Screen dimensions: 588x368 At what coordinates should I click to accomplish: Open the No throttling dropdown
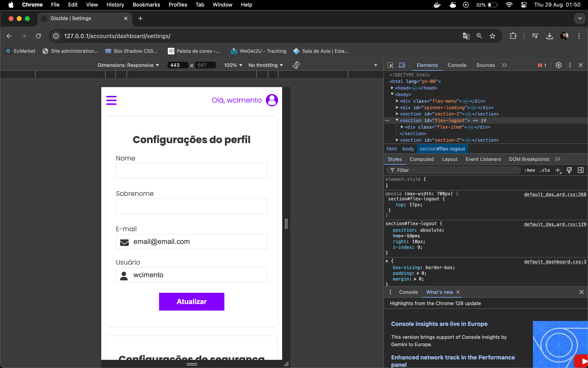[x=265, y=65]
